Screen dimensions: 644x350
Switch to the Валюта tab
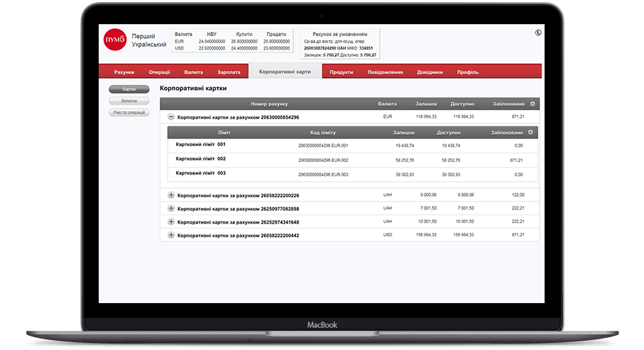point(193,72)
